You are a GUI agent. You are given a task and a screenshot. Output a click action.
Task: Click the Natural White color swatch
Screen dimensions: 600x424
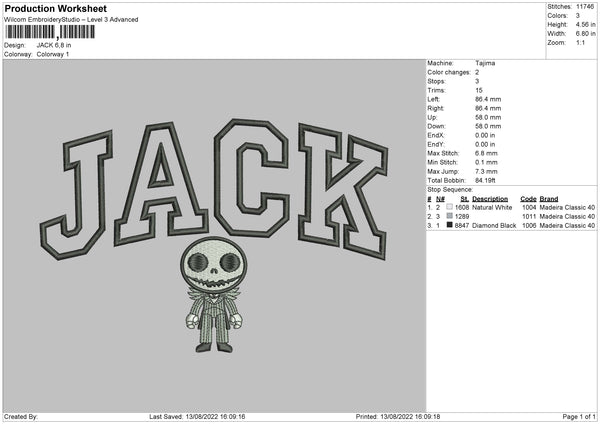tap(450, 207)
